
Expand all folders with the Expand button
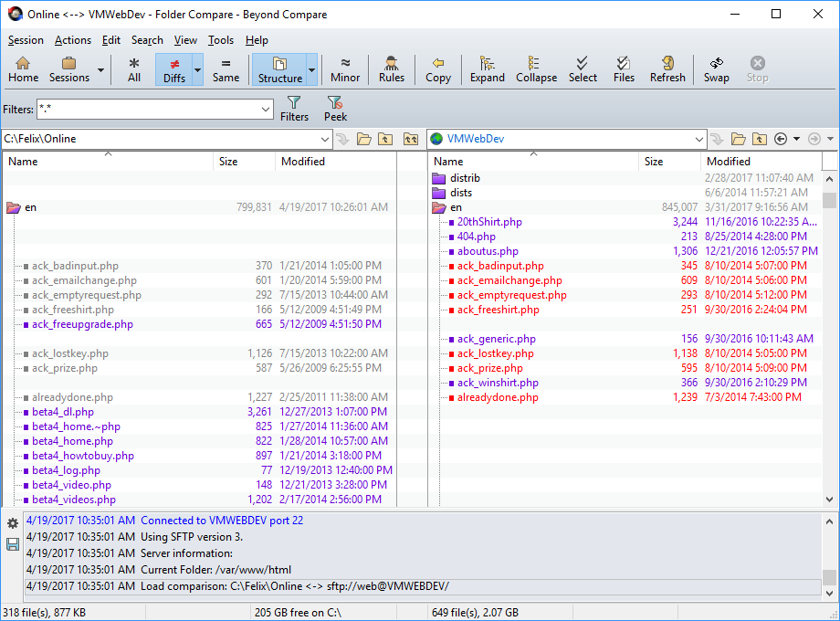pos(487,68)
